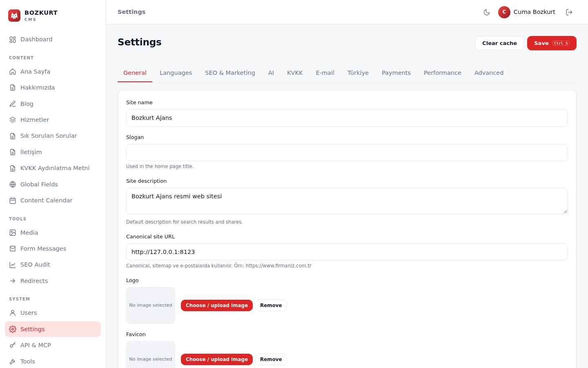Screen dimensions: 588x368
Task: Choose or upload a Favicon image
Action: [x=217, y=359]
